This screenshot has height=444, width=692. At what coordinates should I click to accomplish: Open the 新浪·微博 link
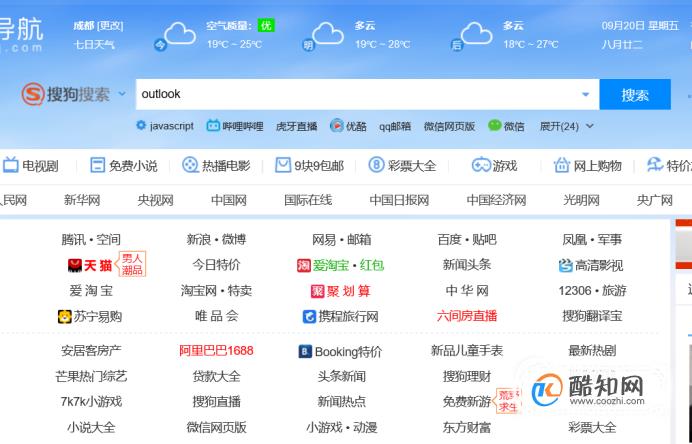click(216, 239)
